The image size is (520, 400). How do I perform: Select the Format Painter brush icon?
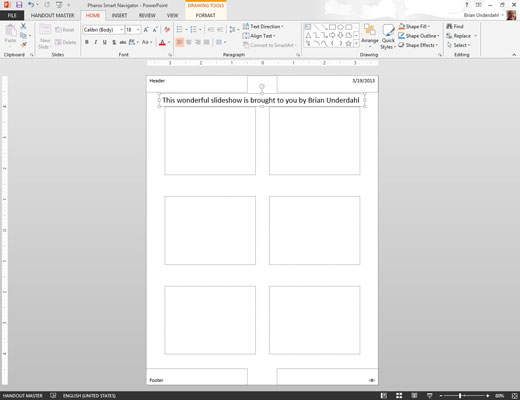coord(23,45)
